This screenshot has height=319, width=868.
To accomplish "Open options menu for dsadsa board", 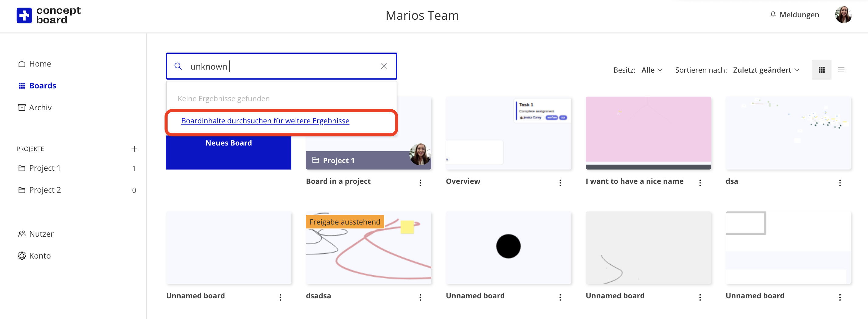I will [x=420, y=297].
